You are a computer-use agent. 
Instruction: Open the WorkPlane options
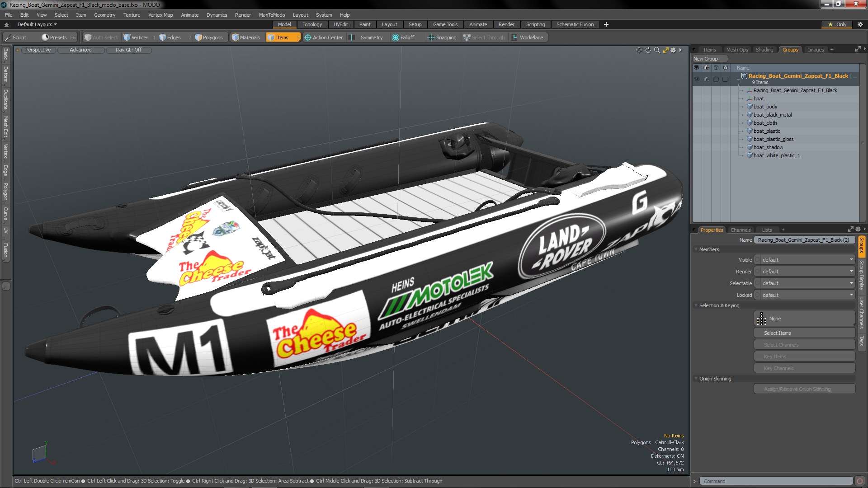(528, 38)
